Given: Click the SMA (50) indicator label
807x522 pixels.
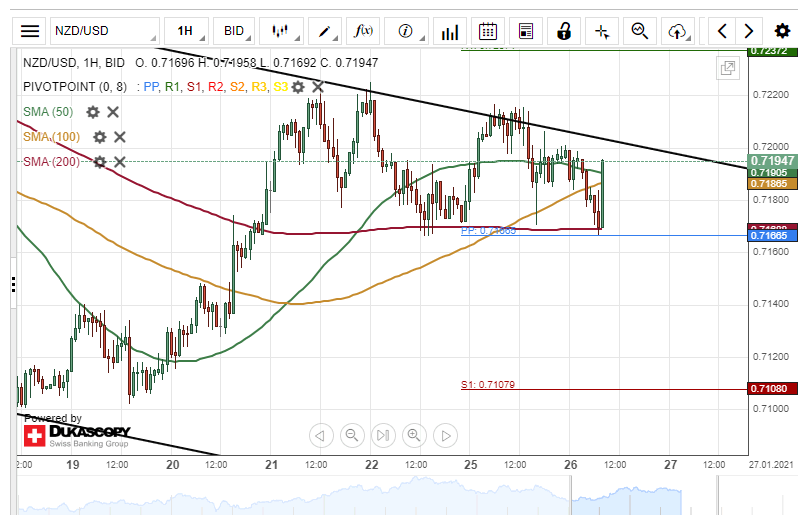Looking at the screenshot, I should point(48,112).
